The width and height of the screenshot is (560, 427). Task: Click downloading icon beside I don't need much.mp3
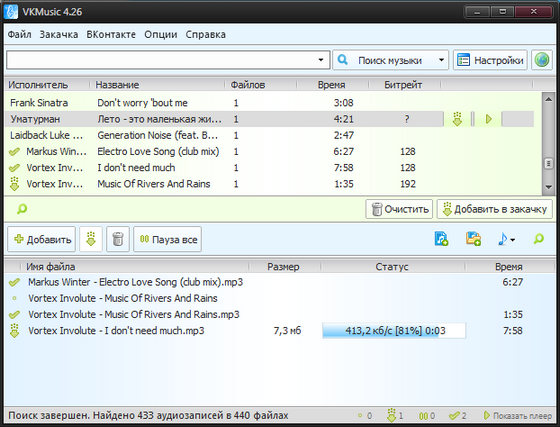click(x=14, y=331)
